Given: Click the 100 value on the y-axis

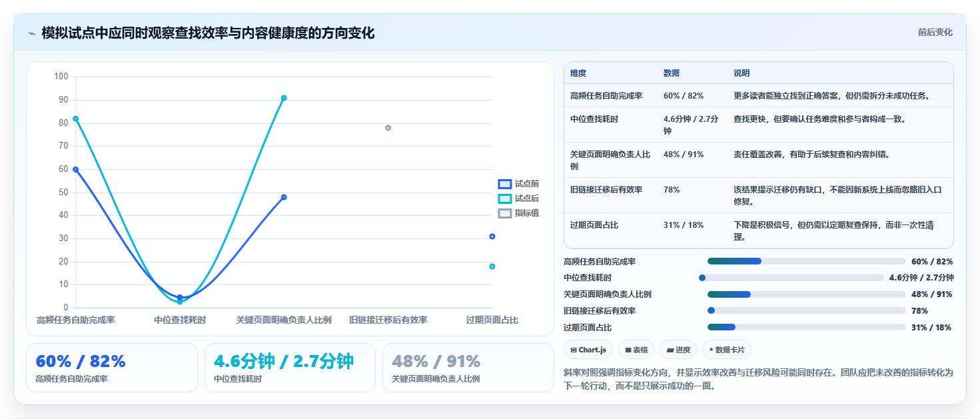Looking at the screenshot, I should 61,77.
